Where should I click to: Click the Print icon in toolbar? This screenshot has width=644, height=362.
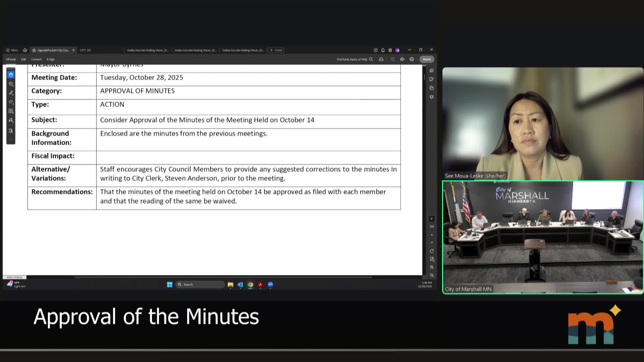(412, 59)
